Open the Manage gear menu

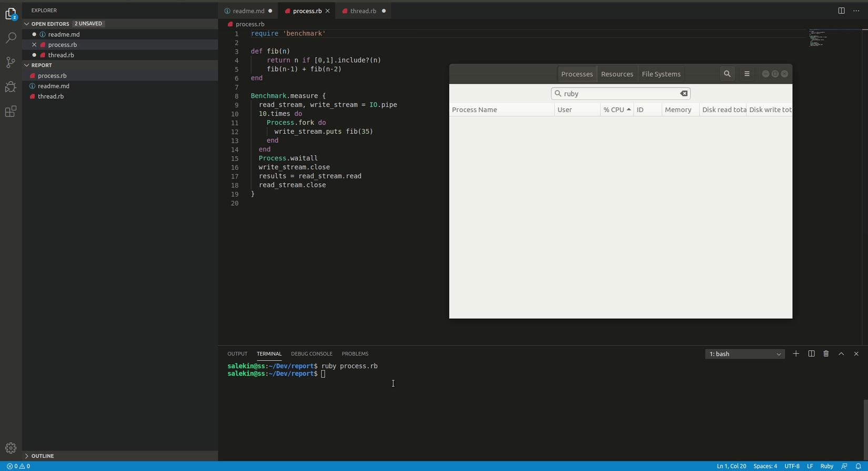point(11,448)
